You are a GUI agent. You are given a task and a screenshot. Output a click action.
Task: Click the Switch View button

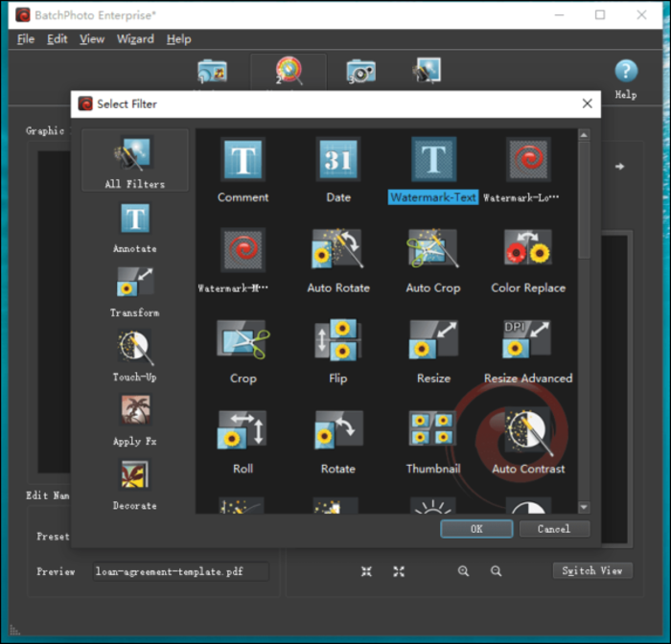tap(592, 570)
